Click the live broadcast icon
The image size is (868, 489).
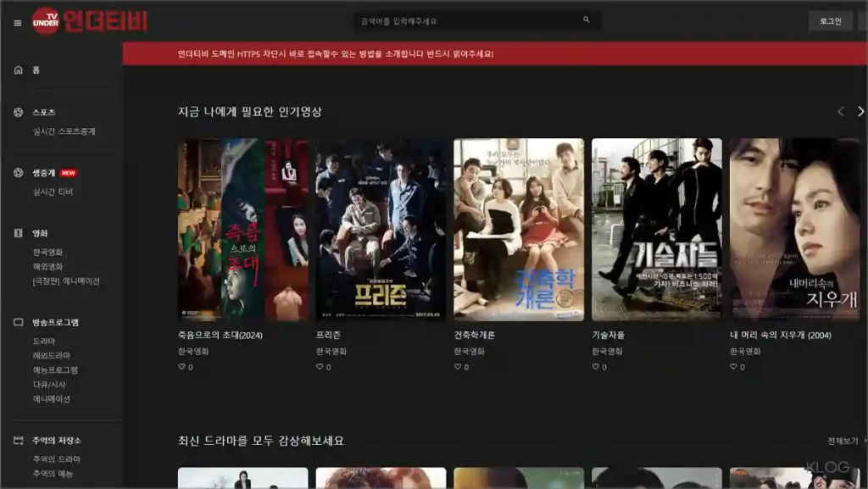[19, 173]
